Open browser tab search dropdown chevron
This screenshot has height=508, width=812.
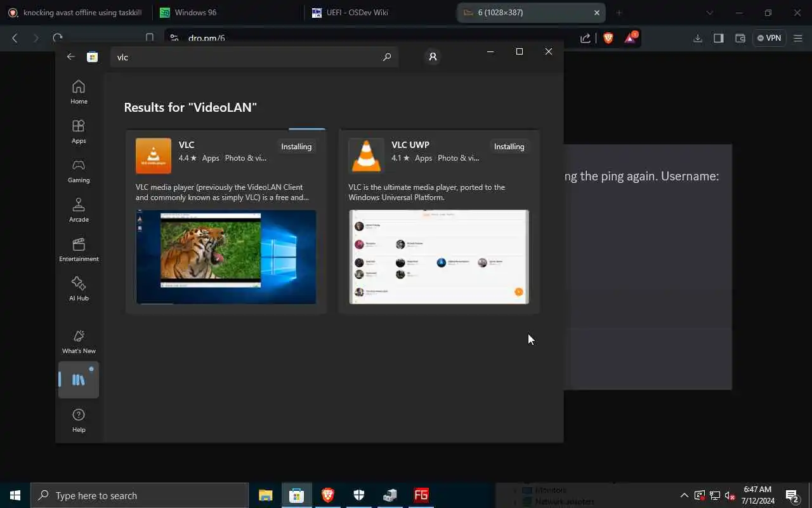[x=710, y=12]
